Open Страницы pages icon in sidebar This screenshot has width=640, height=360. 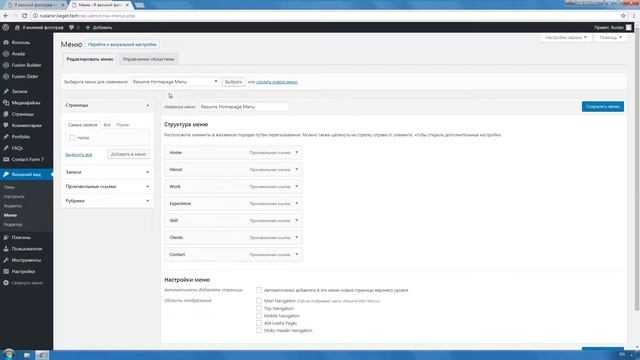pos(6,114)
